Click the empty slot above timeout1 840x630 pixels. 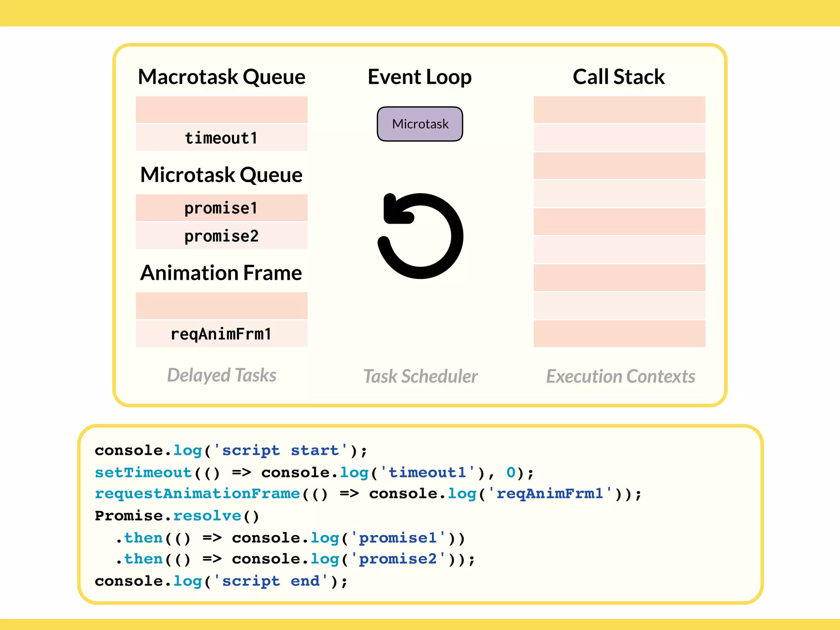tap(221, 110)
